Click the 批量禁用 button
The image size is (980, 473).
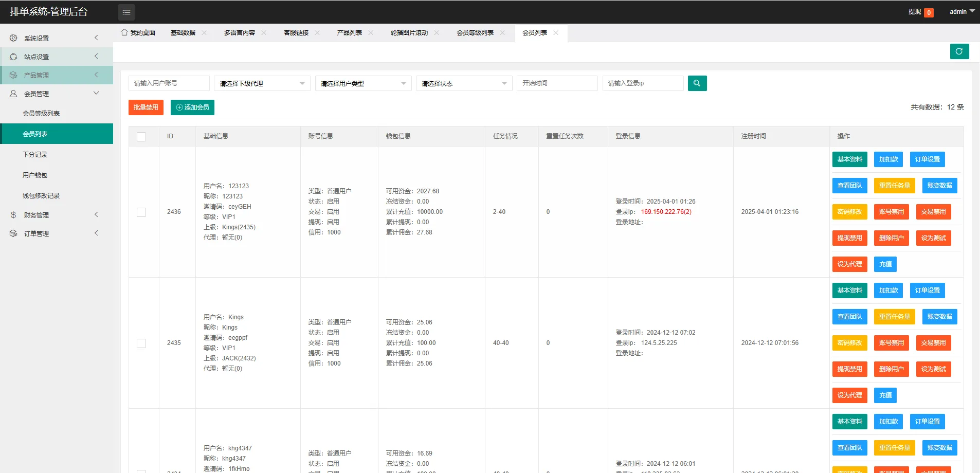pos(146,107)
